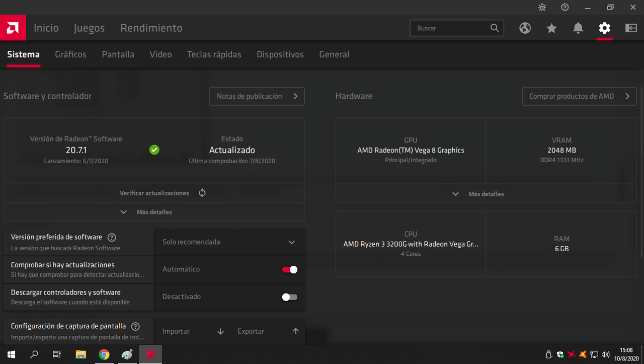Go to Inicio menu
This screenshot has width=644, height=364.
46,28
